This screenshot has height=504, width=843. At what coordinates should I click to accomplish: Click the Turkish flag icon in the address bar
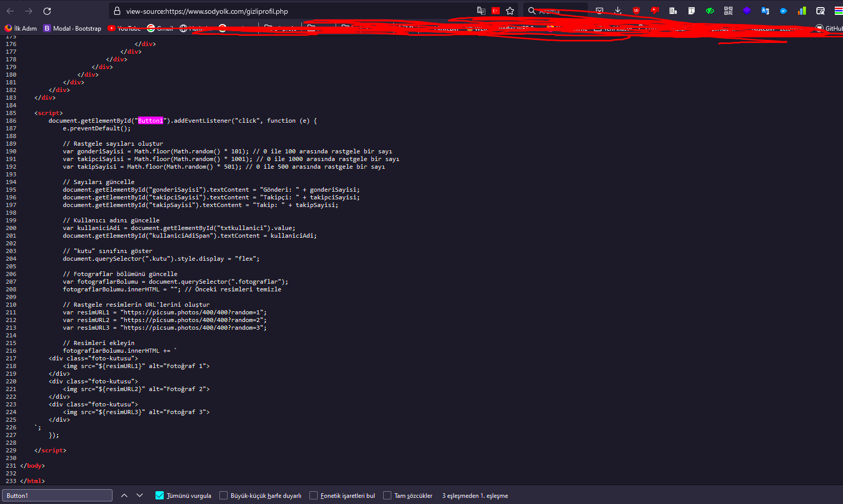(496, 11)
